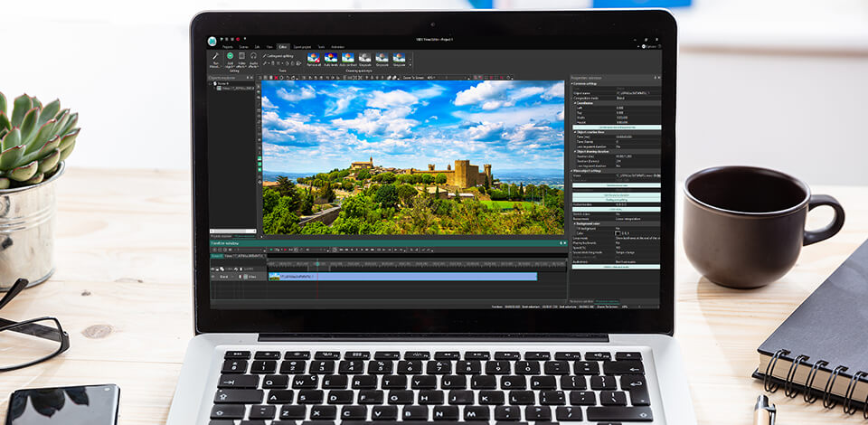The height and width of the screenshot is (425, 868).
Task: Toggle the Video track eye visibility icon
Action: pos(212,276)
